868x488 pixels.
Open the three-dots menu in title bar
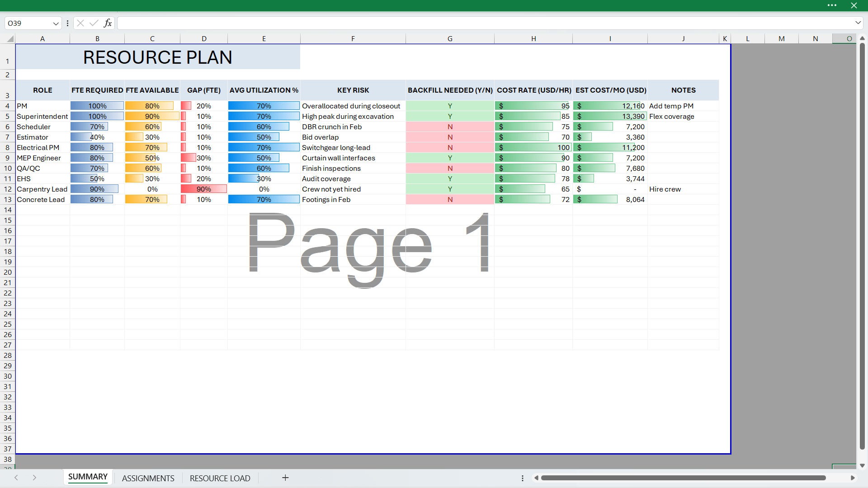point(832,5)
